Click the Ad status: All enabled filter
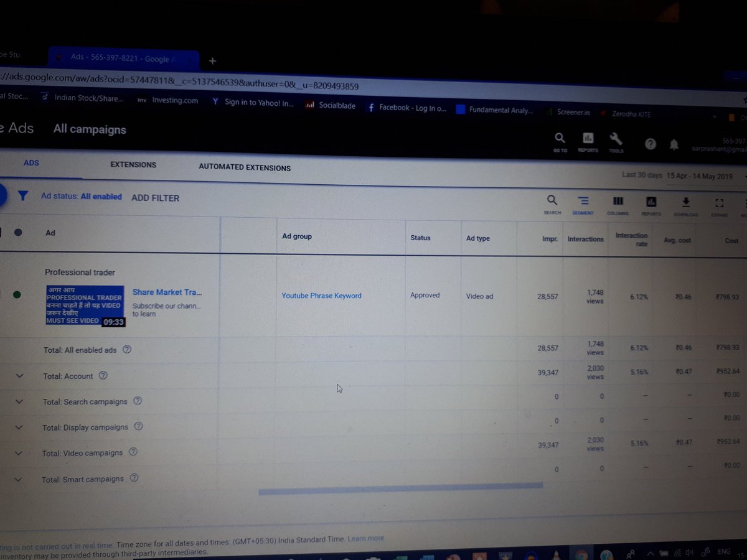The height and width of the screenshot is (560, 747). [82, 196]
